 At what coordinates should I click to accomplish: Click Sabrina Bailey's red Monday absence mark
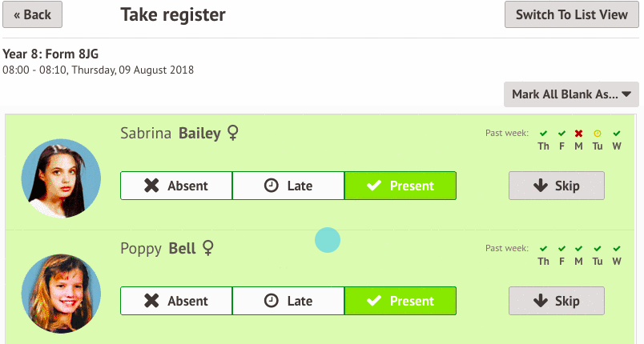578,134
